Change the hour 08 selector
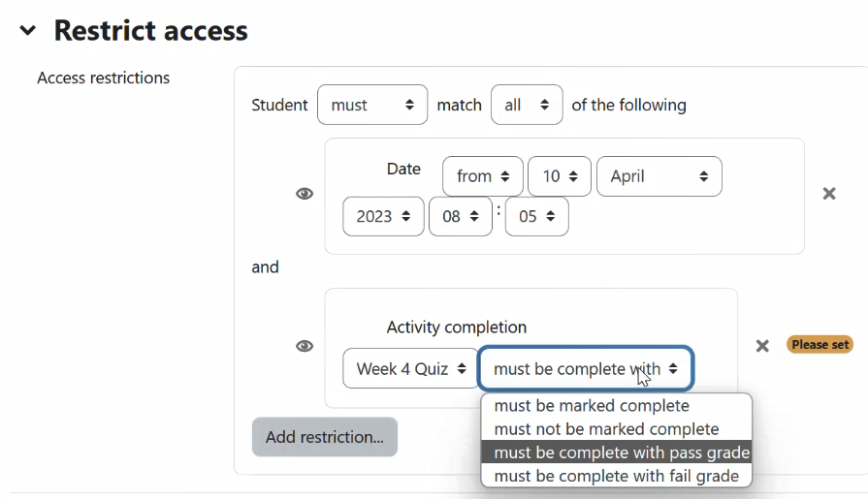Screen dimensions: 868x499 click(460, 216)
